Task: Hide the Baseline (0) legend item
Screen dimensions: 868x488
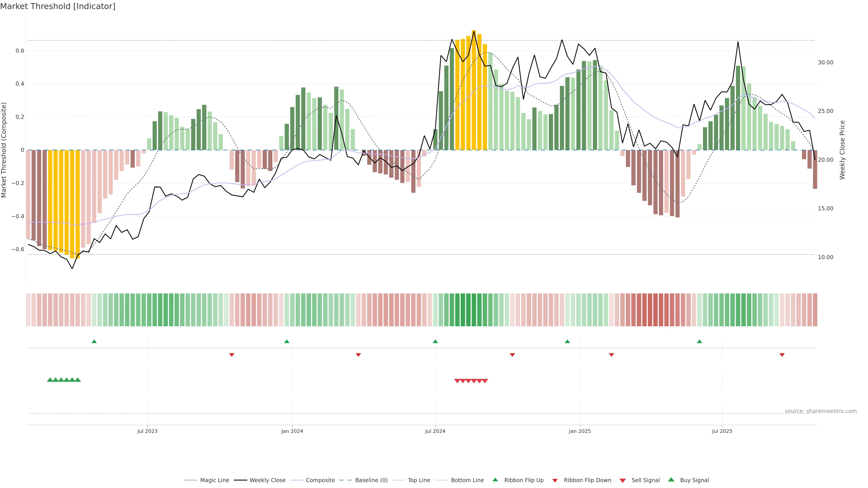Action: 371,480
